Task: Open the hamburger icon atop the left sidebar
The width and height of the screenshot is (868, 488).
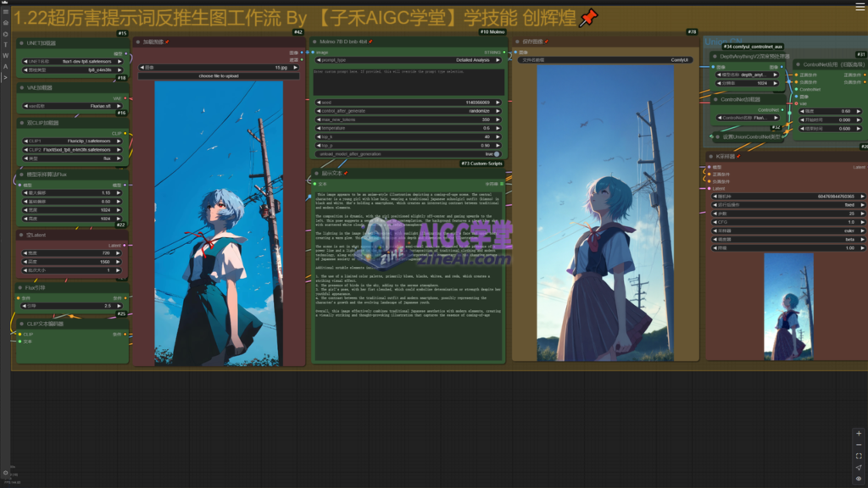Action: (x=6, y=12)
